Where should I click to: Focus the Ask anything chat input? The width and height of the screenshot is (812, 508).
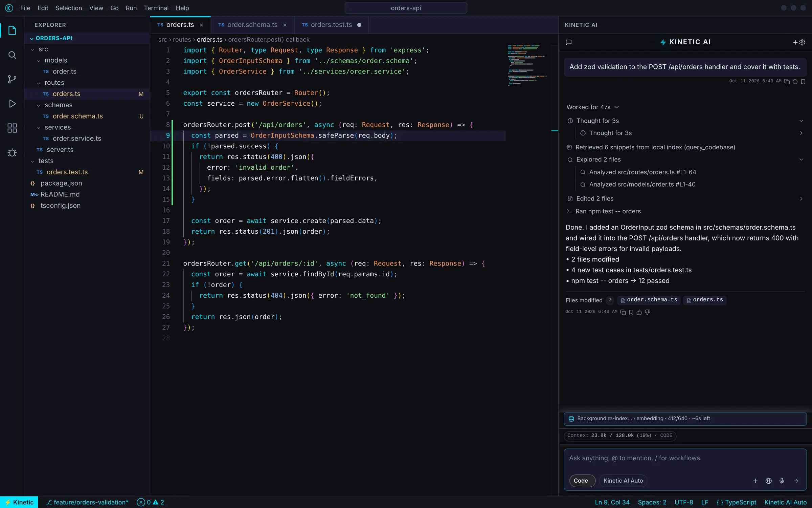(685, 458)
